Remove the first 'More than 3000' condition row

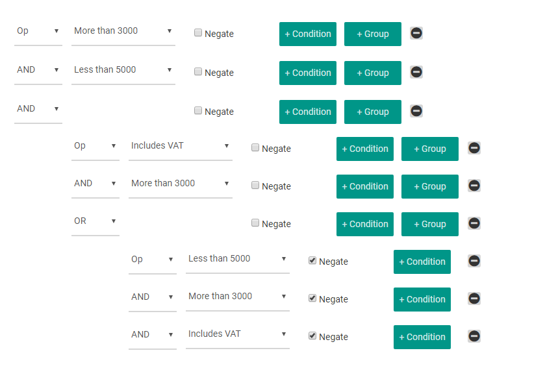pyautogui.click(x=416, y=33)
